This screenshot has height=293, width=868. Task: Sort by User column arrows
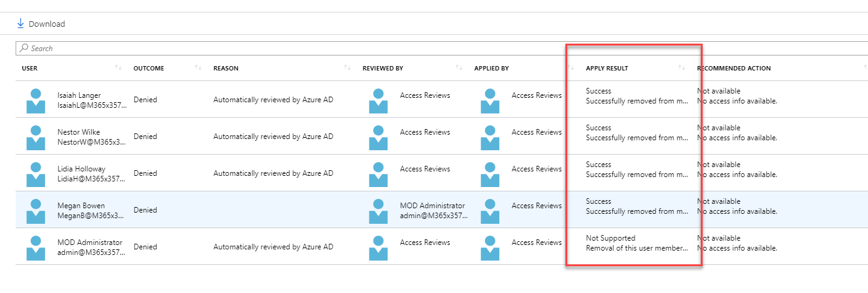(x=119, y=68)
